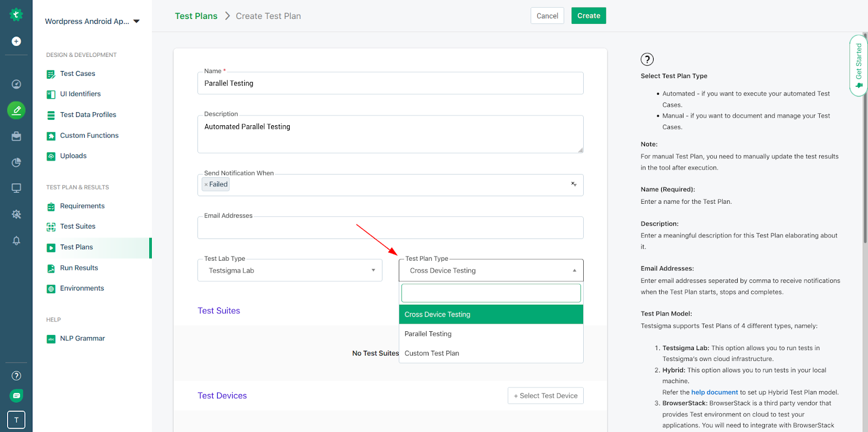Click the briefcase icon in left rail
Viewport: 868px width, 432px height.
(16, 136)
